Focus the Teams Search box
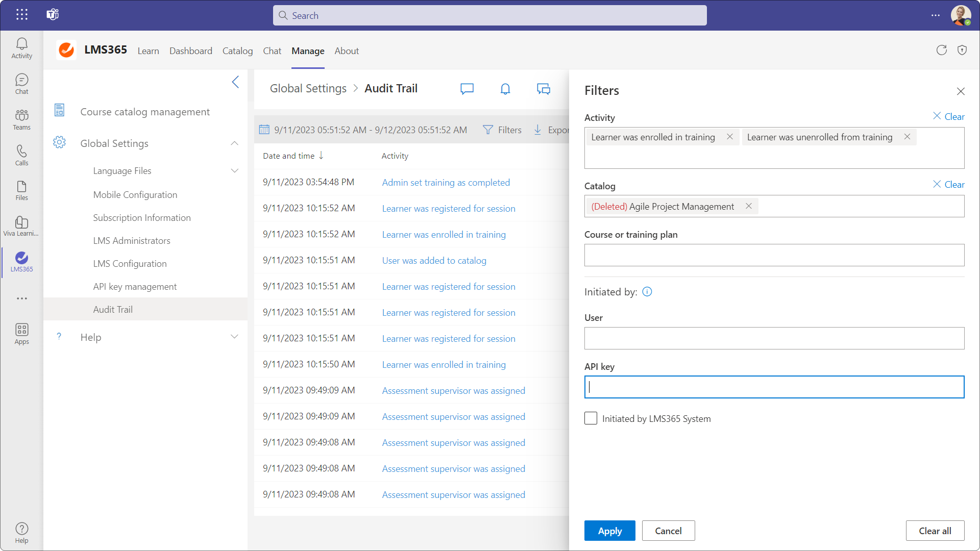 click(x=489, y=15)
